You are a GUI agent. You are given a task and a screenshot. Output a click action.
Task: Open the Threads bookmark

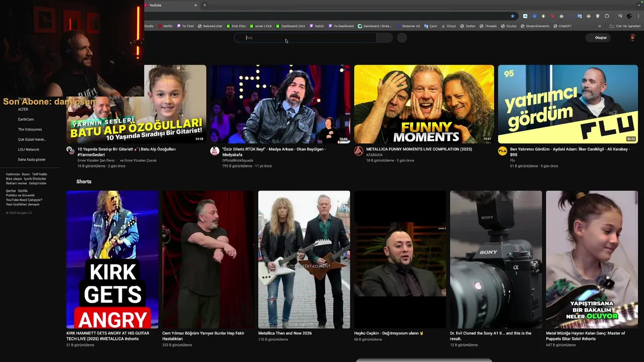488,26
